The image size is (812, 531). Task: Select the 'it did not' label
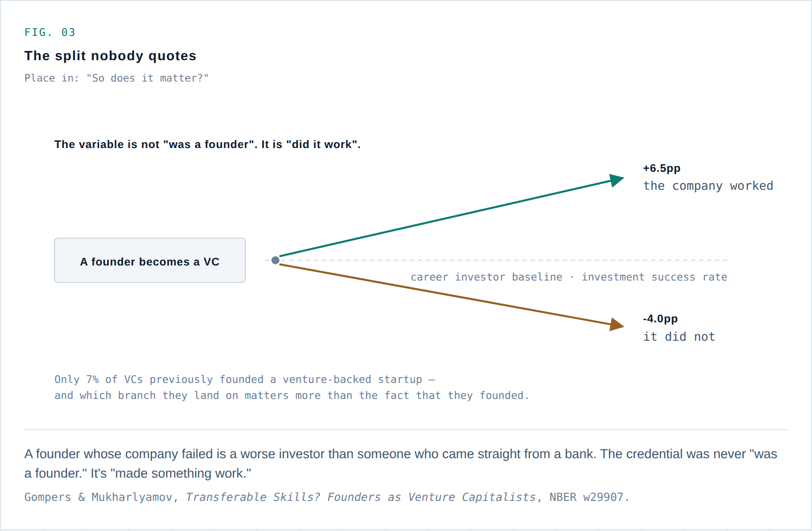pos(679,337)
